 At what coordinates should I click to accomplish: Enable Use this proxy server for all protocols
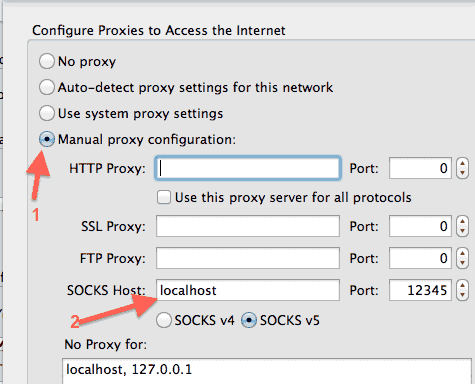pos(164,197)
